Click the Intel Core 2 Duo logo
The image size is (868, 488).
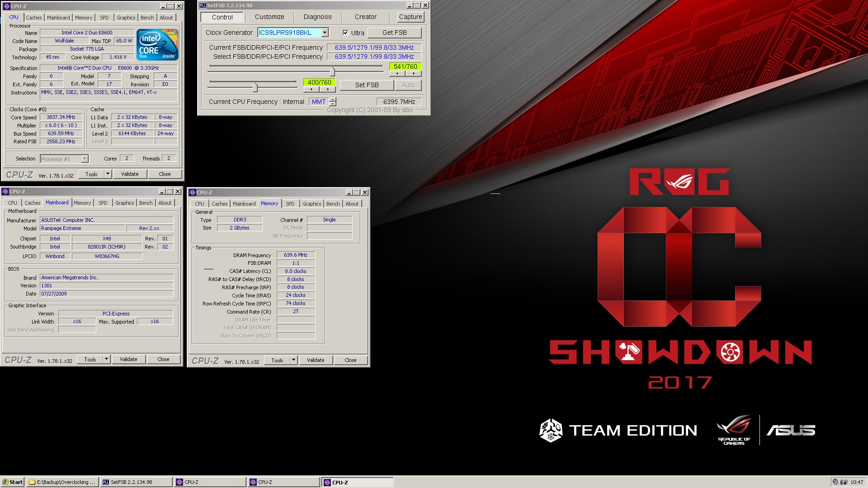pyautogui.click(x=157, y=45)
